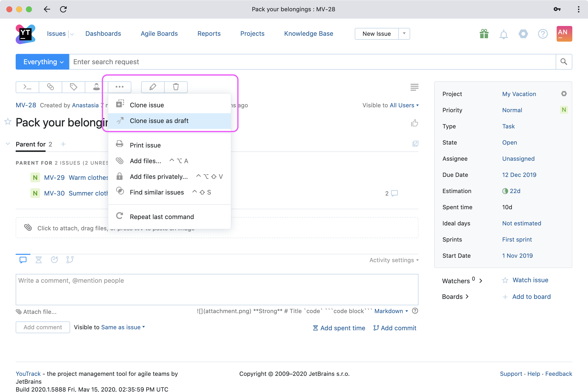
Task: Switch to spent time hourglass activity tab
Action: coord(38,260)
